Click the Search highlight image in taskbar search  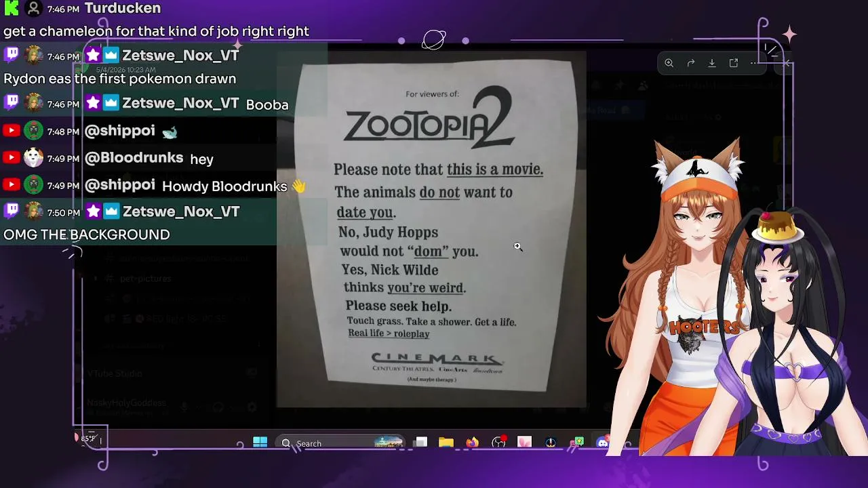point(389,443)
